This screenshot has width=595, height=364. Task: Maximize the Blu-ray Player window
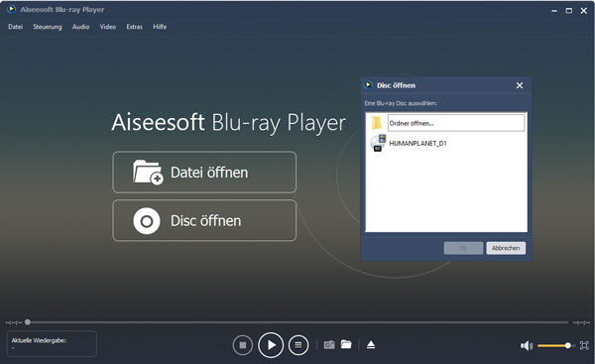(569, 11)
